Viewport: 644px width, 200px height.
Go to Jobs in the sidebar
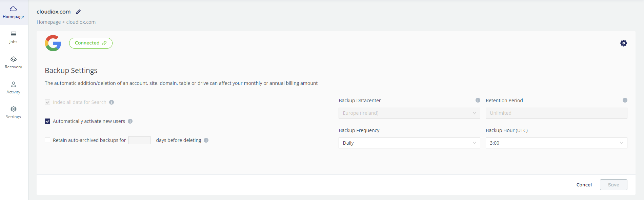pos(14,38)
